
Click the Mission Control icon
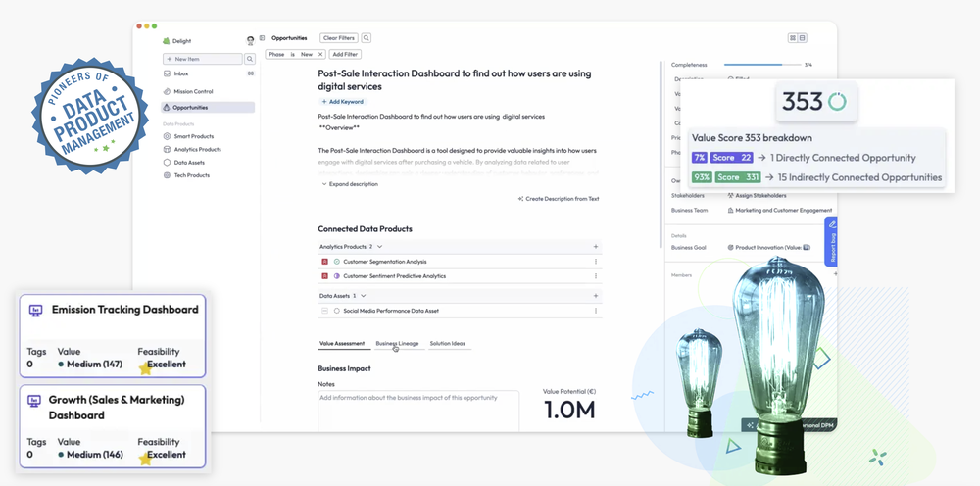tap(167, 91)
